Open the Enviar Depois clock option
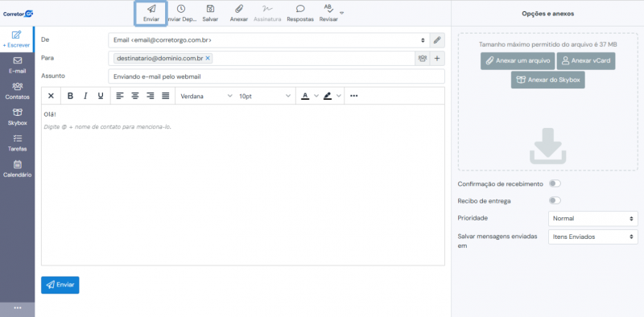Viewport: 644px width, 317px height. 181,14
